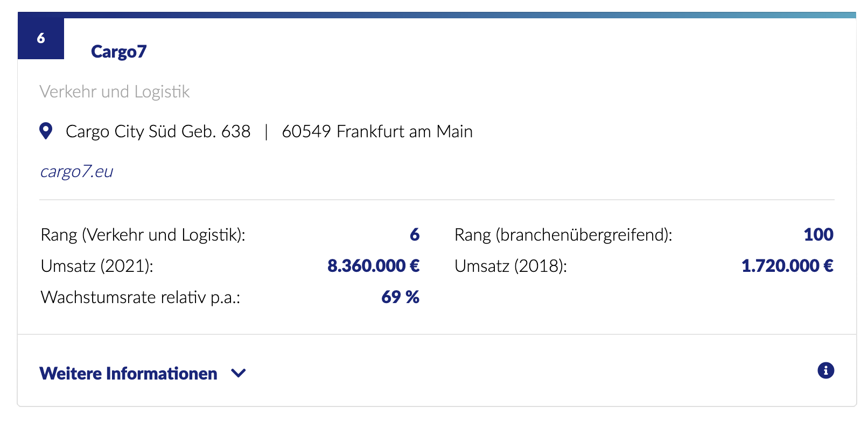Click the Cargo City Süd Geb. 638 address
This screenshot has height=421, width=868.
click(x=158, y=131)
